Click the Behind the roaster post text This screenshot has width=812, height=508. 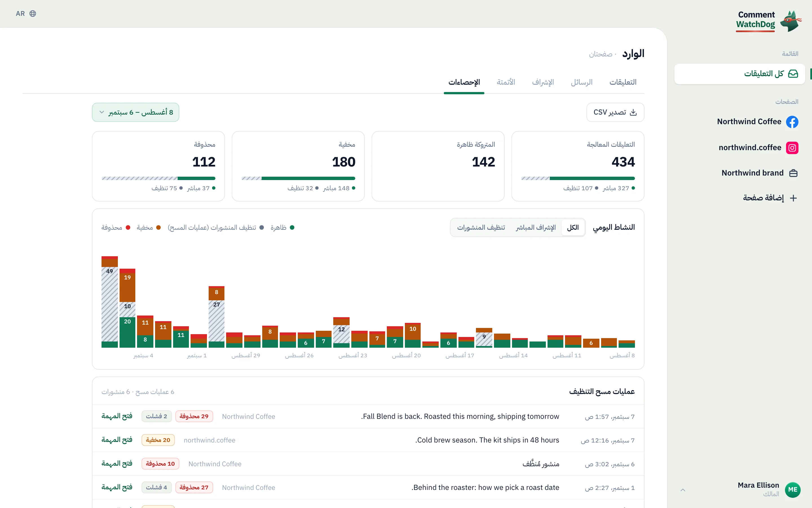(x=485, y=487)
